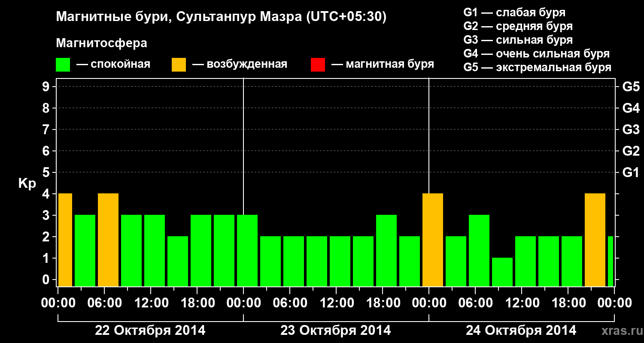The width and height of the screenshot is (644, 343).
Task: Select the 'G3 — сильная буря' legend line
Action: point(518,40)
